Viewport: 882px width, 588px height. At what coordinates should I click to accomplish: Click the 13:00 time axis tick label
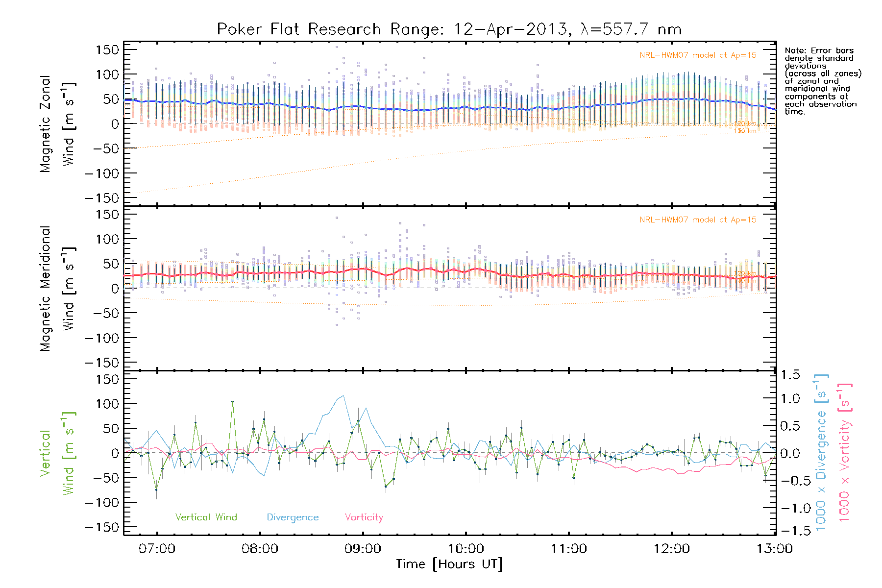(x=774, y=548)
